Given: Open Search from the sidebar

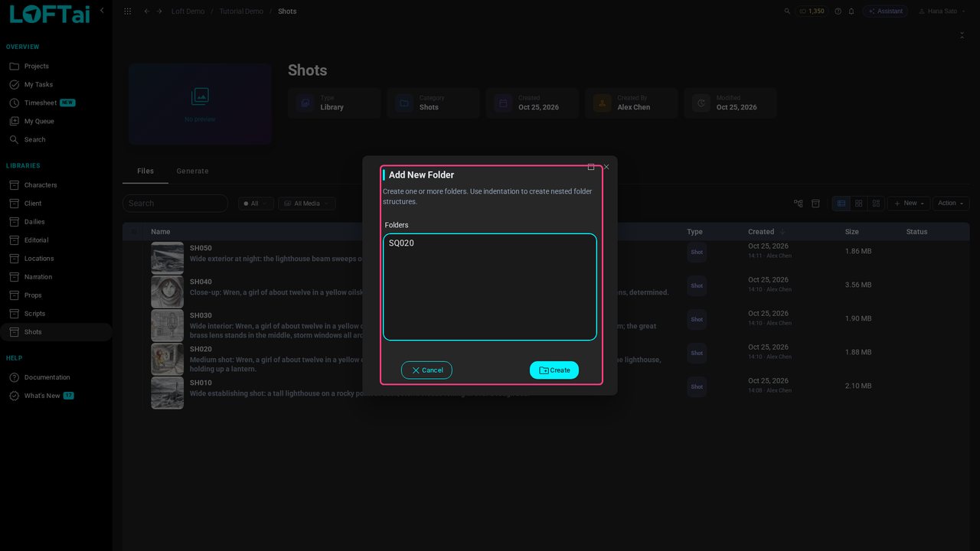Looking at the screenshot, I should tap(56, 140).
